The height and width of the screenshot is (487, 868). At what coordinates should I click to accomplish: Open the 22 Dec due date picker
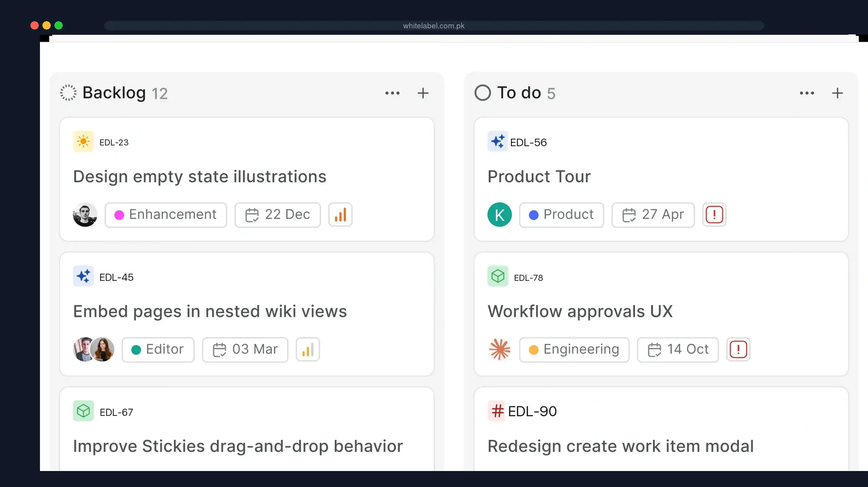point(278,215)
